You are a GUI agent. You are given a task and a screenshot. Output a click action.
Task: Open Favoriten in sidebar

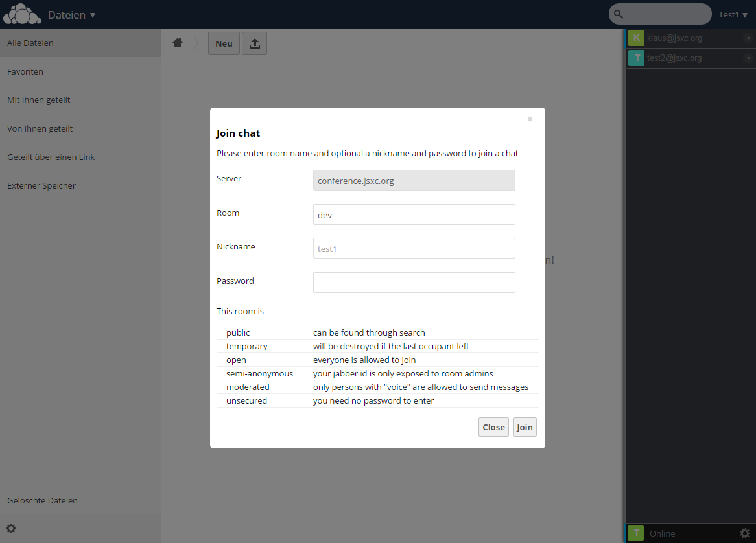click(x=80, y=71)
